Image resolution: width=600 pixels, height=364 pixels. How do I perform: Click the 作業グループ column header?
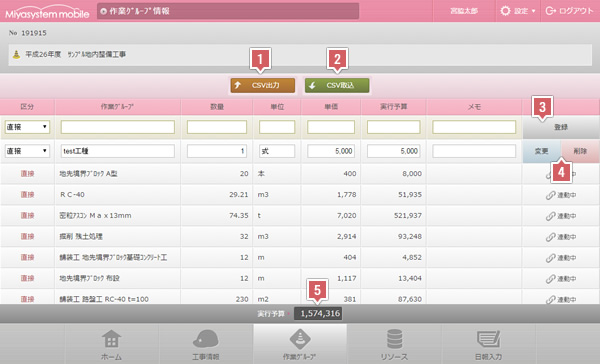[117, 107]
